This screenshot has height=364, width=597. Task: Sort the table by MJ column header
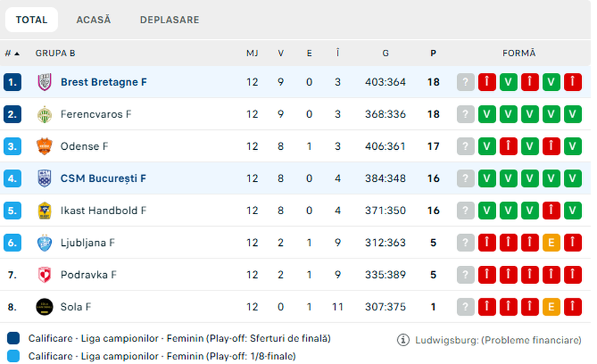252,54
